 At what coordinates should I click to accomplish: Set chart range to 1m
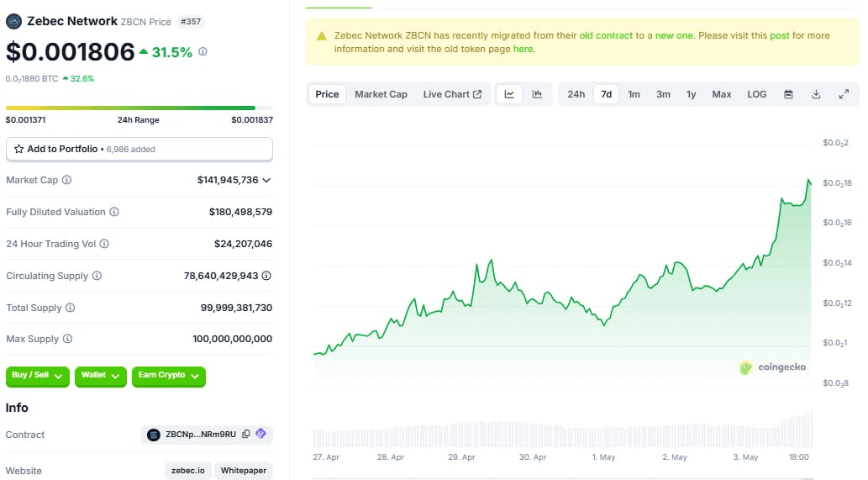634,94
